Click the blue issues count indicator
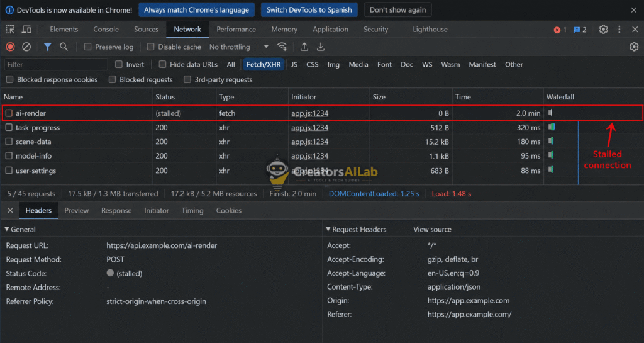The height and width of the screenshot is (343, 644). tap(580, 30)
